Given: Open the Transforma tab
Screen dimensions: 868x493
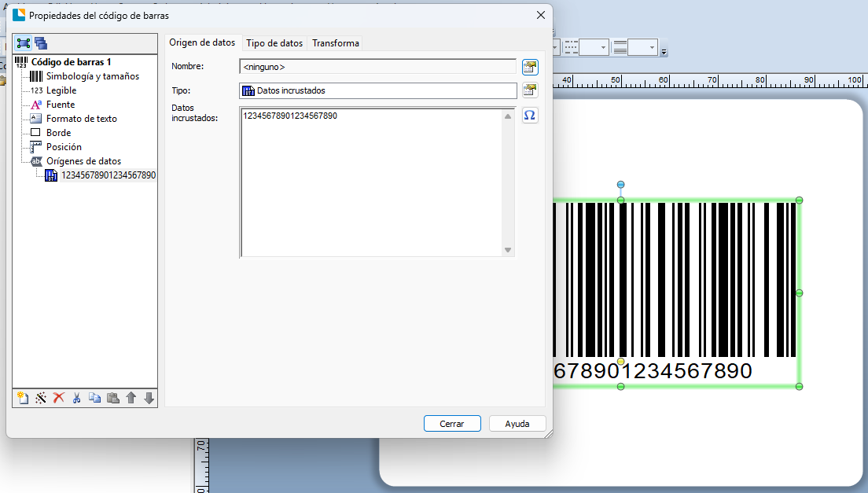Looking at the screenshot, I should [336, 43].
